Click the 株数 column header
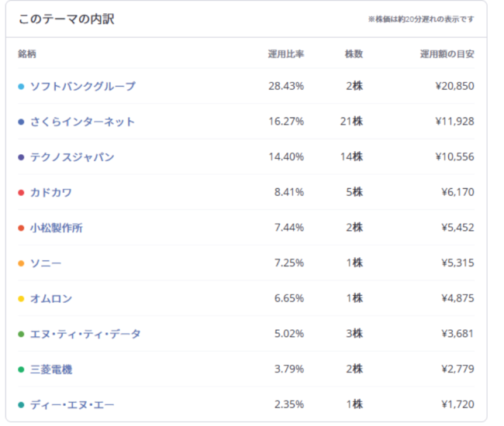The height and width of the screenshot is (426, 504). point(354,54)
